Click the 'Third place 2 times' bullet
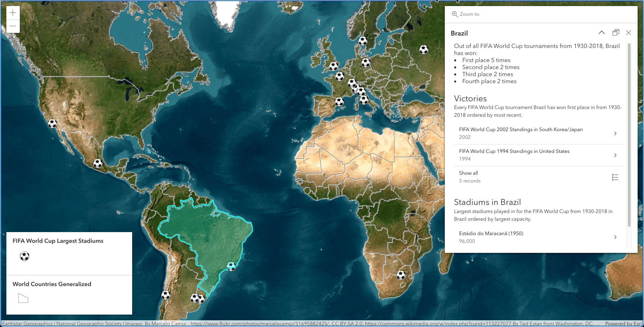The width and height of the screenshot is (644, 327). click(487, 74)
